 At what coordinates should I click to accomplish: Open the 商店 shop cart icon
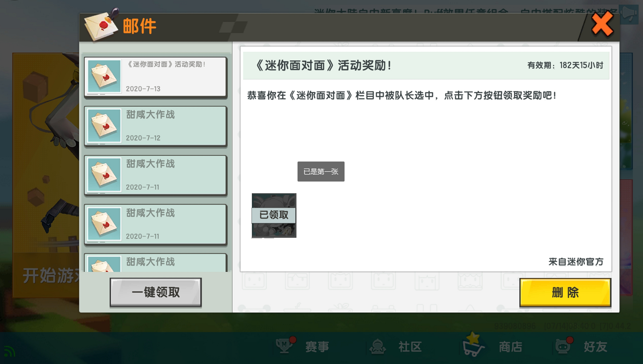click(473, 345)
